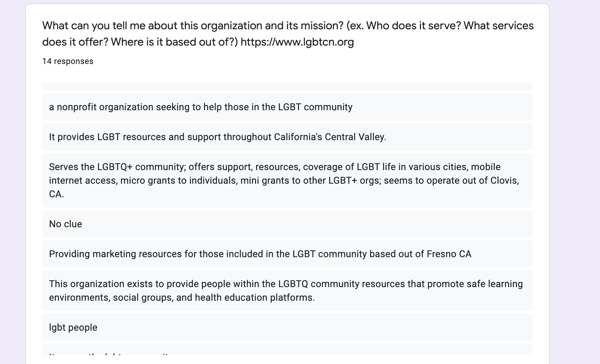Select the 'No clue' response

coord(287,224)
